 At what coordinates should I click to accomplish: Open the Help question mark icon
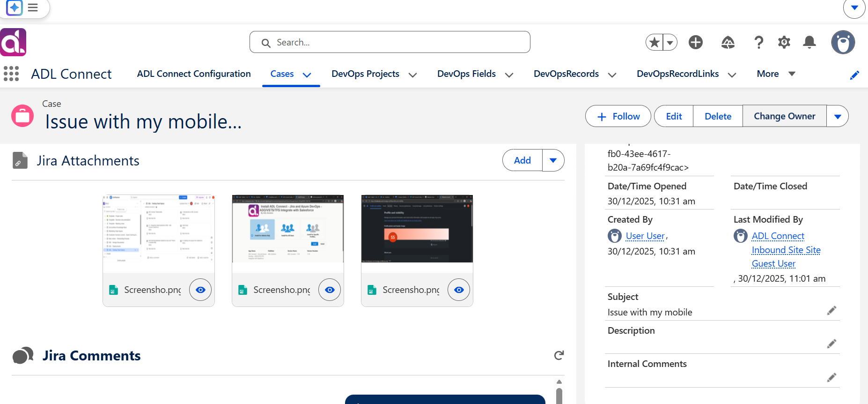pos(759,42)
